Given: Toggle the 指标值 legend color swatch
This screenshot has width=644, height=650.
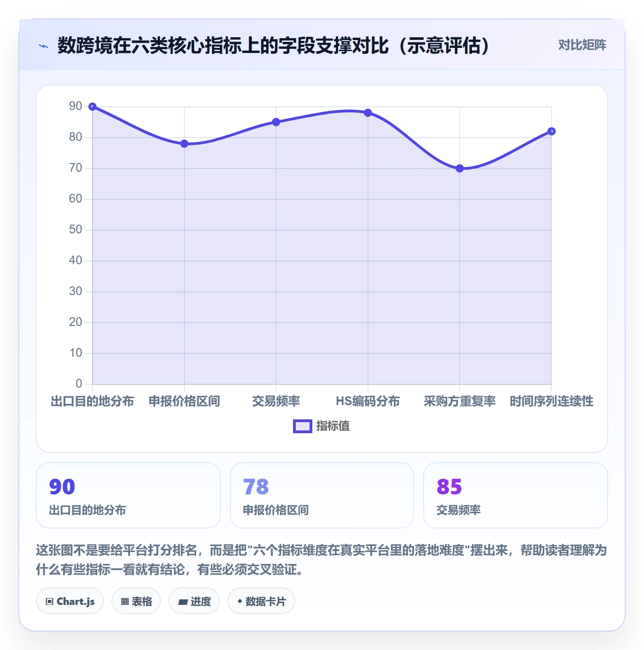Looking at the screenshot, I should pyautogui.click(x=303, y=426).
